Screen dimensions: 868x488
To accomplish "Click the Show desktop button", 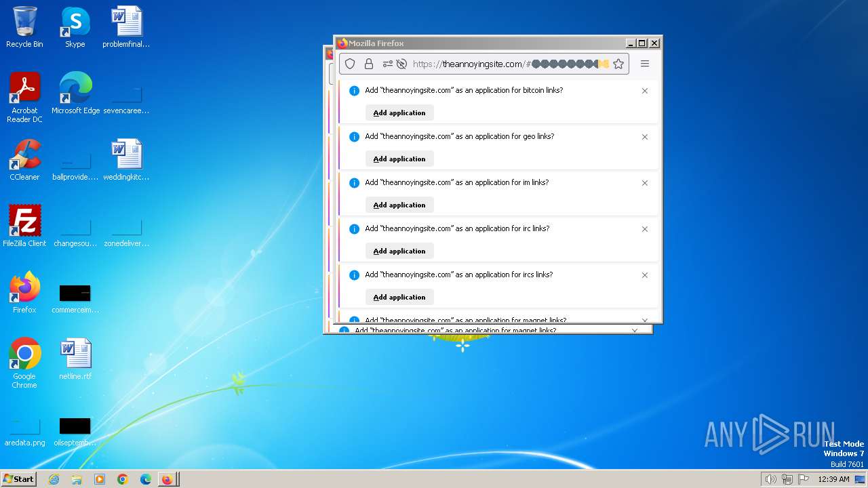I will [x=860, y=479].
